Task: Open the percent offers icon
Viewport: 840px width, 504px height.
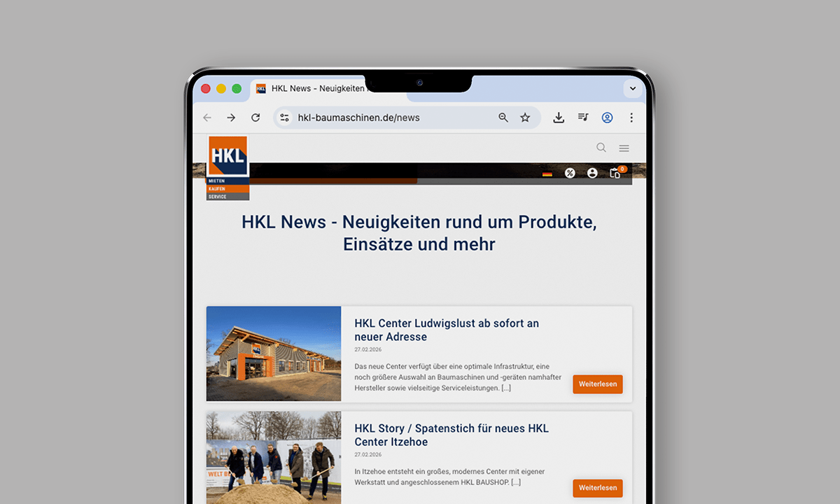Action: pyautogui.click(x=570, y=173)
